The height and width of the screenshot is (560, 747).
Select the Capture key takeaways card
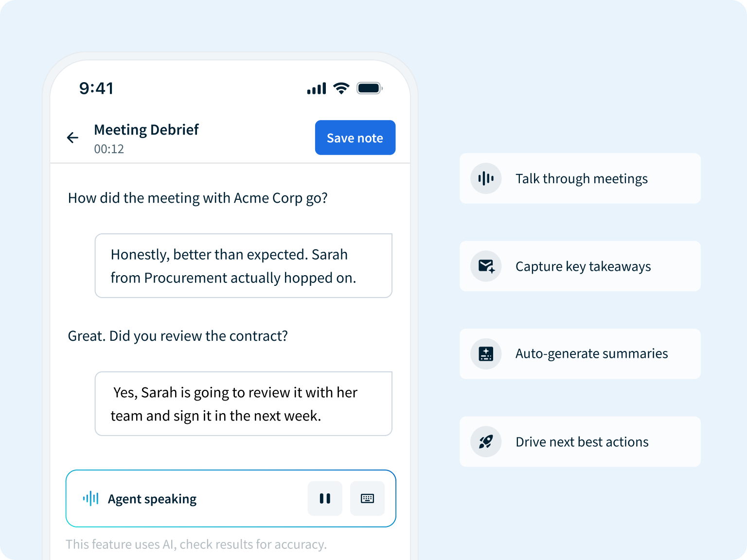pos(580,266)
